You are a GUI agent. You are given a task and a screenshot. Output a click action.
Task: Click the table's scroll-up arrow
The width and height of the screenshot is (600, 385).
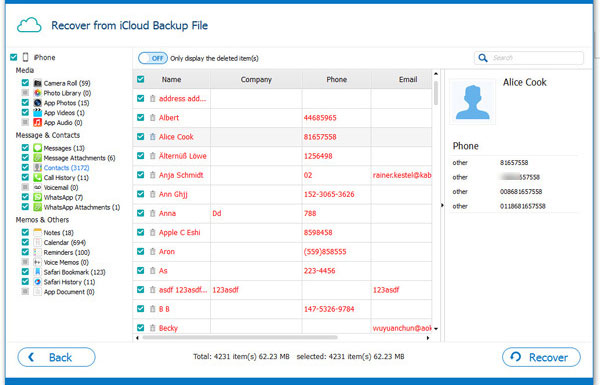[x=436, y=73]
